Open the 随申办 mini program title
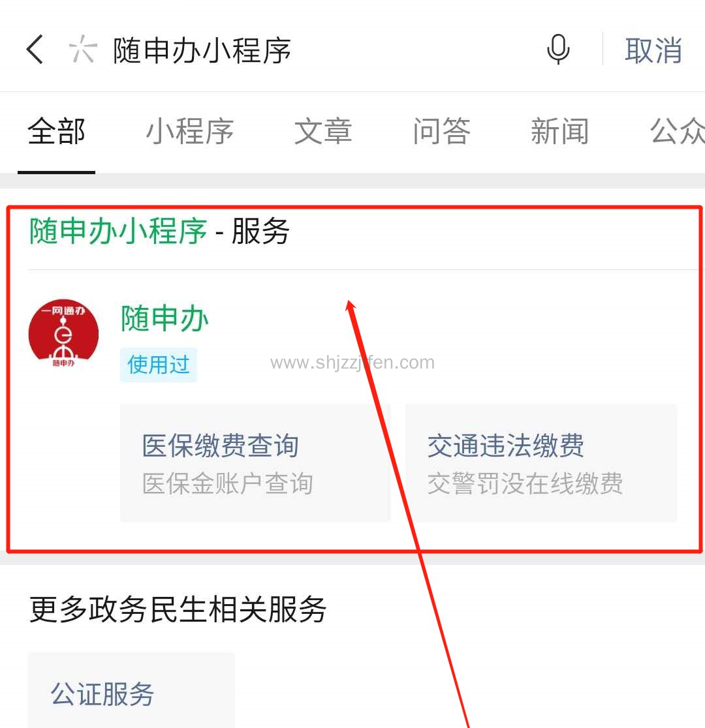705x728 pixels. 164,318
